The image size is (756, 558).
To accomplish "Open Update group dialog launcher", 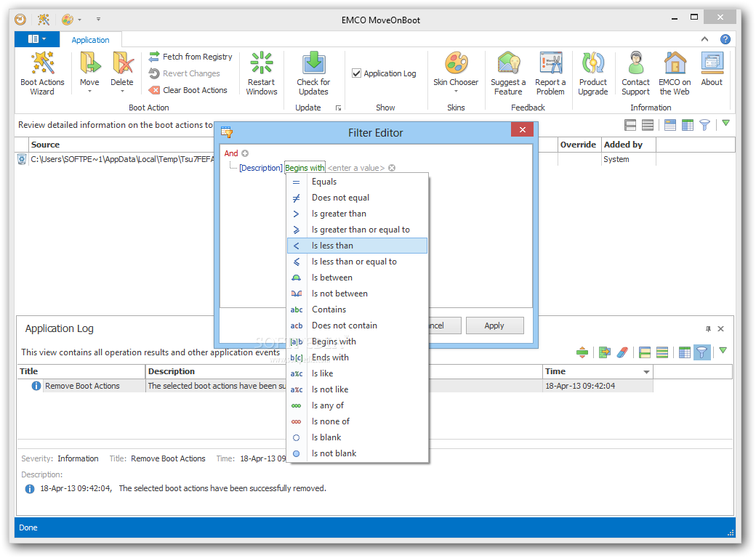I will (338, 108).
